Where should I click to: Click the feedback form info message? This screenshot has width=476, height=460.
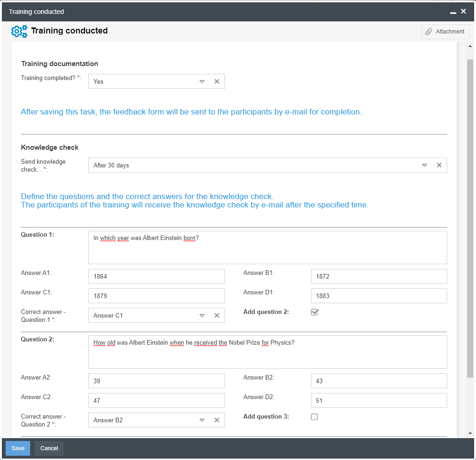point(191,112)
